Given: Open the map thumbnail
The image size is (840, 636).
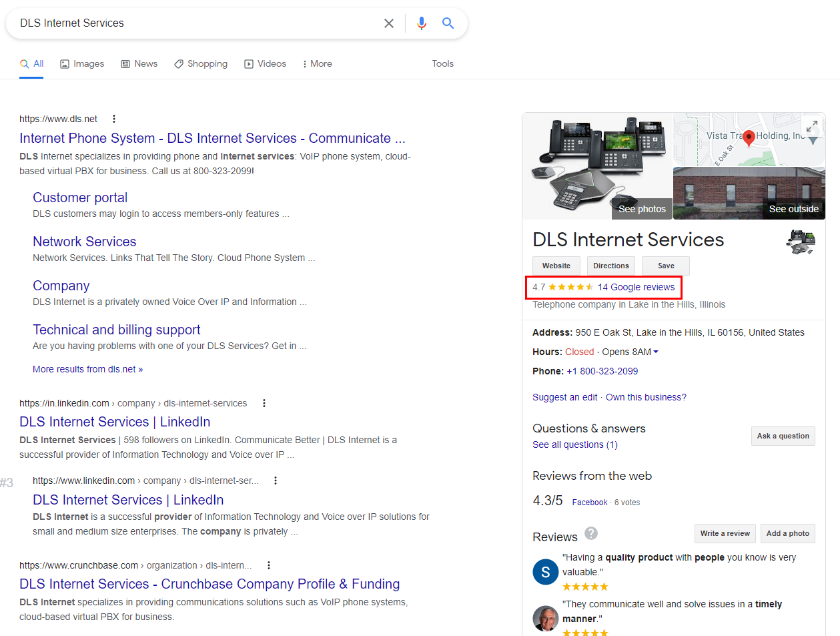Looking at the screenshot, I should click(749, 139).
